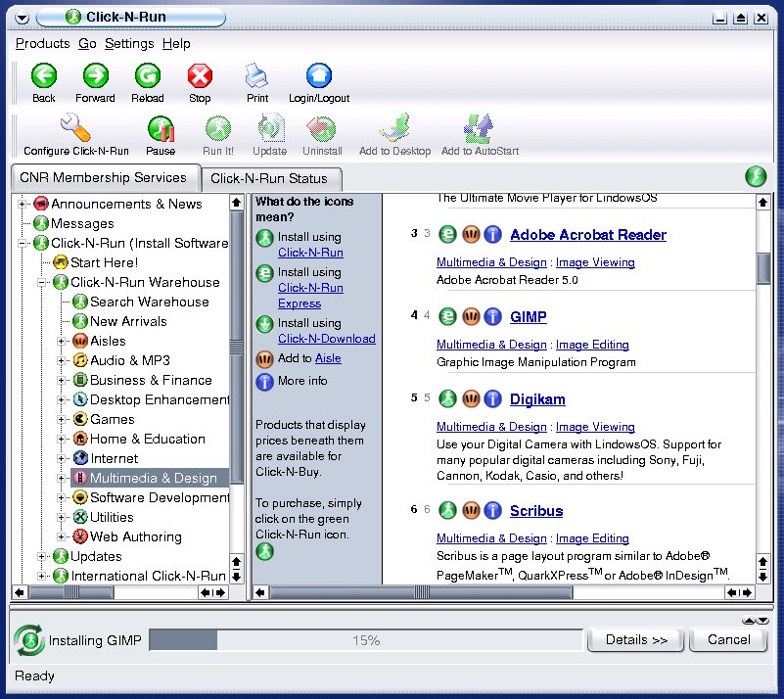Expand the Business & Finance category

pyautogui.click(x=61, y=380)
